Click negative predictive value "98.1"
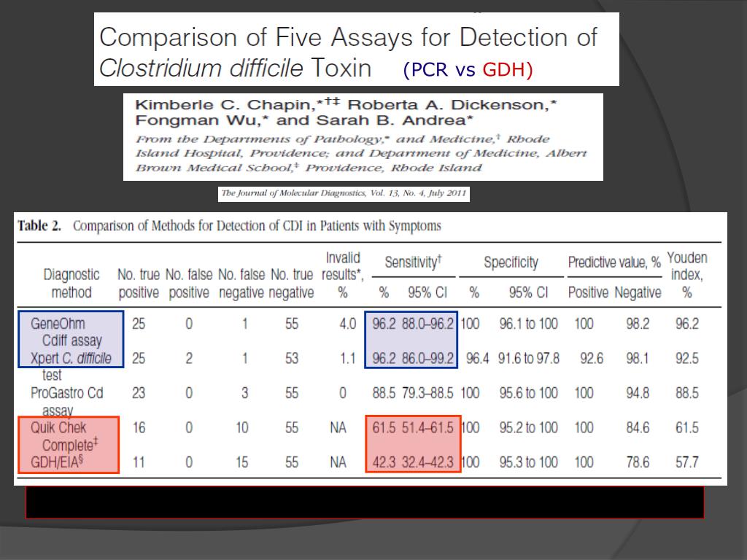 (x=638, y=358)
